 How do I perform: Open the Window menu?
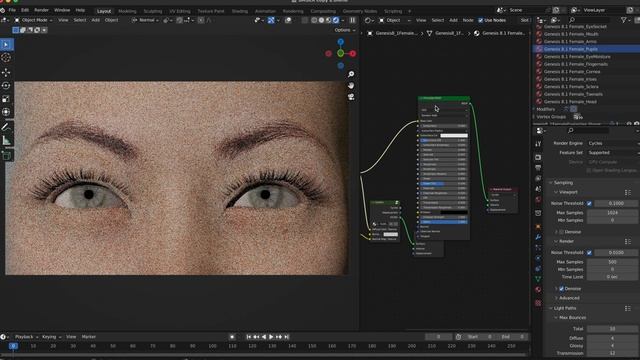click(62, 10)
